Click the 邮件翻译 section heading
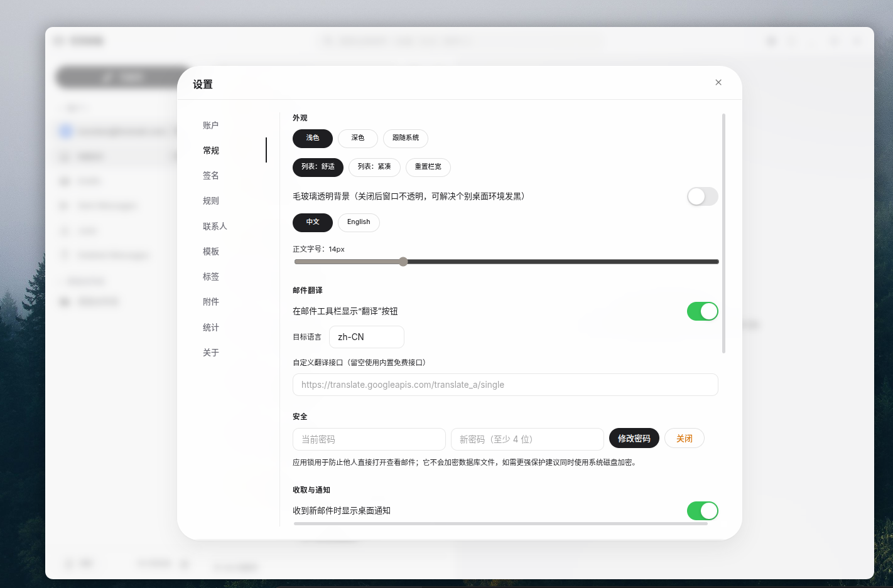Viewport: 893px width, 588px height. 308,291
